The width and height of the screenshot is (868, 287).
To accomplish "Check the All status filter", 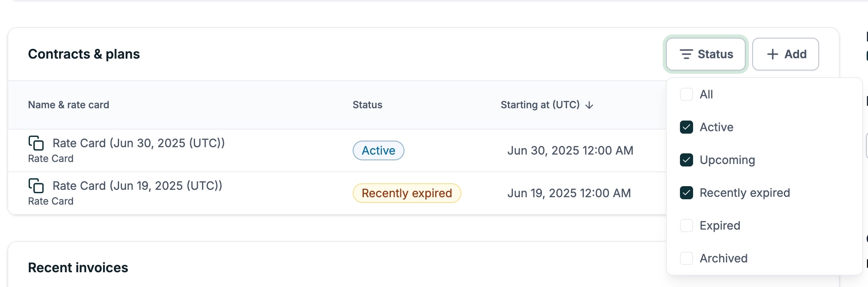I will pyautogui.click(x=686, y=94).
